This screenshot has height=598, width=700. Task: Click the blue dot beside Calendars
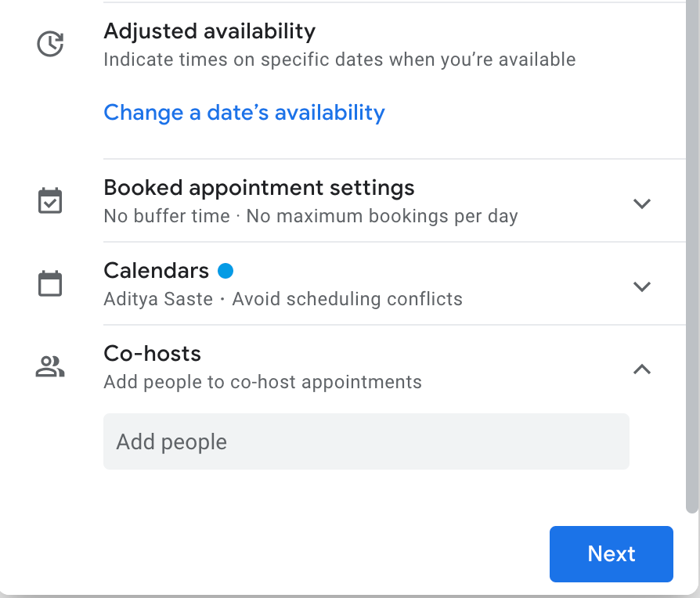226,271
